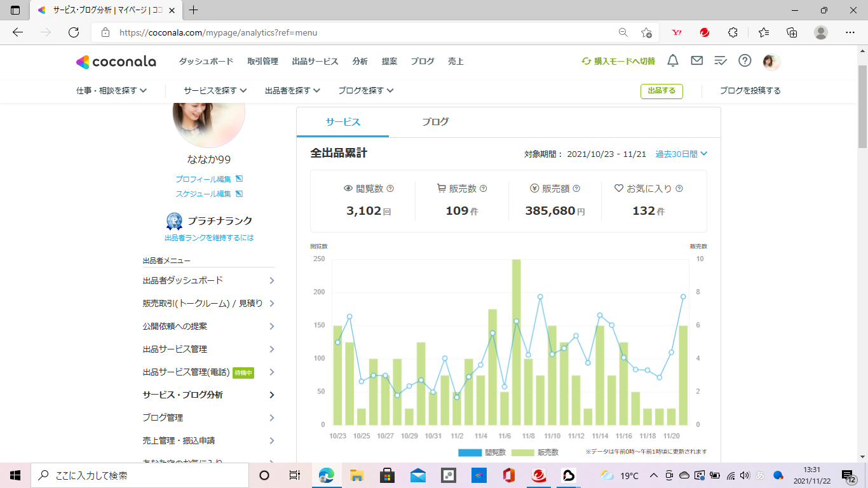Open the to-do list icon
Screen dimensions: 868x488
(x=721, y=61)
